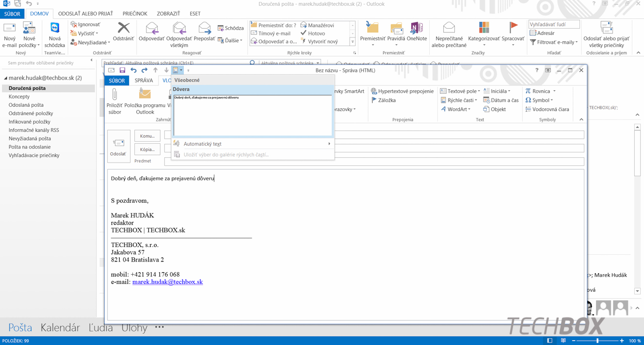Screen dimensions: 644x345
Task: Open WordArt dropdown
Action: coord(456,109)
